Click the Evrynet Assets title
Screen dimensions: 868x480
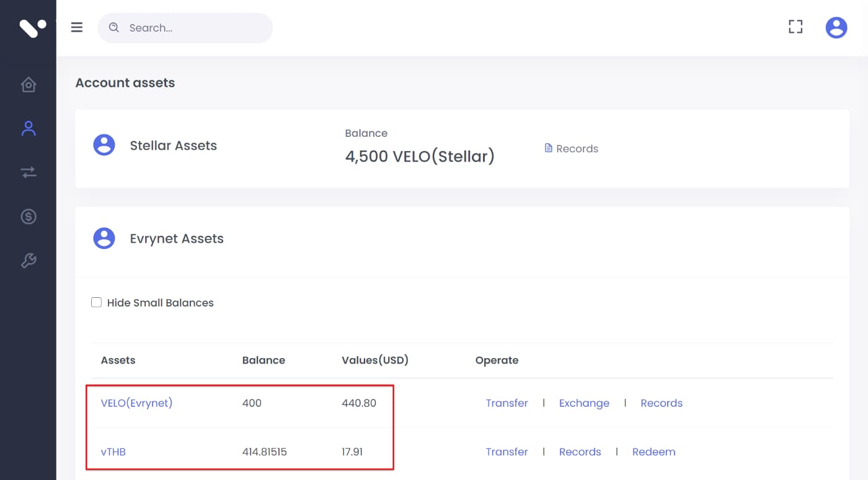(x=177, y=238)
